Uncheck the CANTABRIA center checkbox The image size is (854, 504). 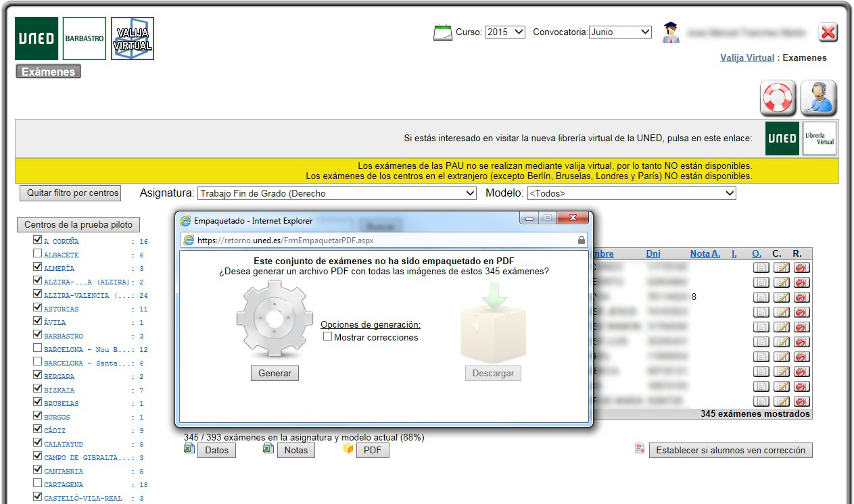coord(38,470)
